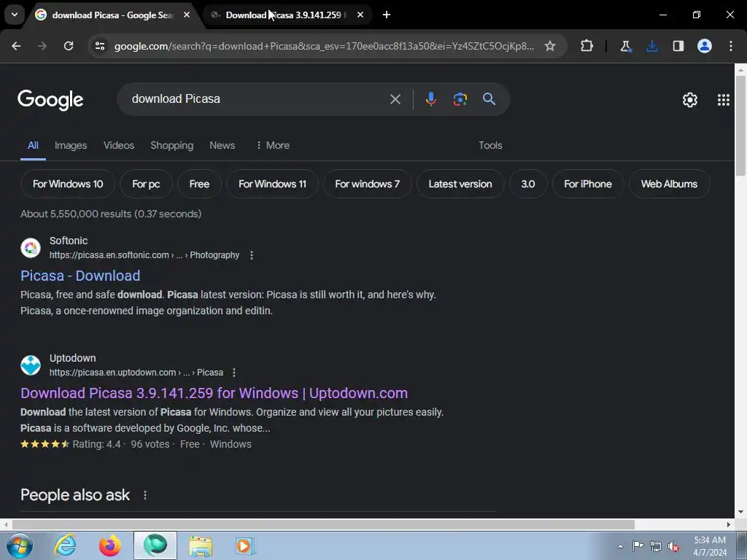Viewport: 747px width, 560px height.
Task: Open options for Softonic result
Action: (252, 255)
